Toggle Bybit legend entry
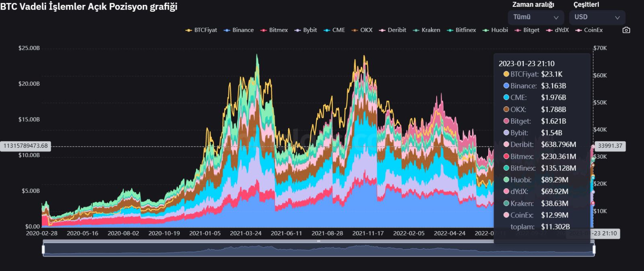 305,30
